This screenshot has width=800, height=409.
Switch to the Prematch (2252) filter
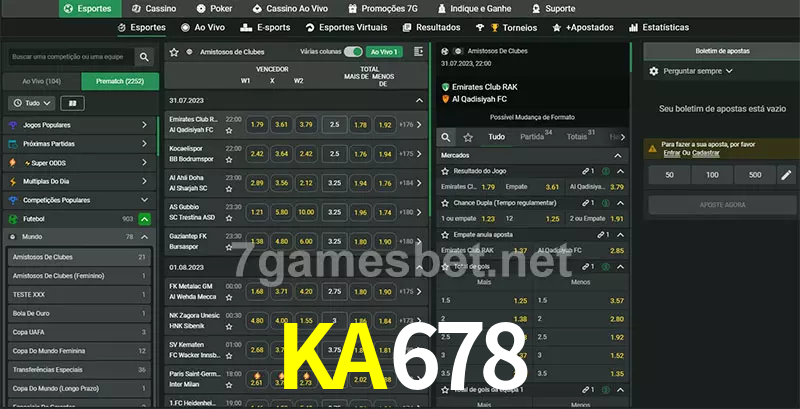(x=120, y=82)
